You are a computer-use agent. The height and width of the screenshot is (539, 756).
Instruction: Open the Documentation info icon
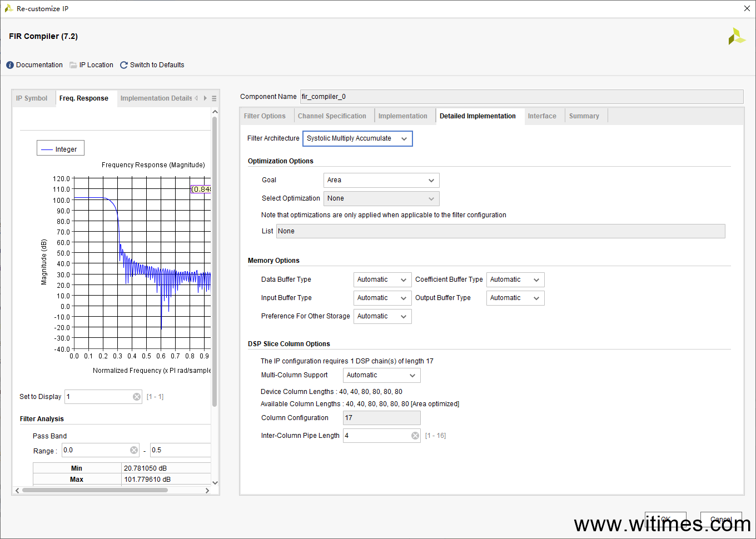[x=10, y=65]
